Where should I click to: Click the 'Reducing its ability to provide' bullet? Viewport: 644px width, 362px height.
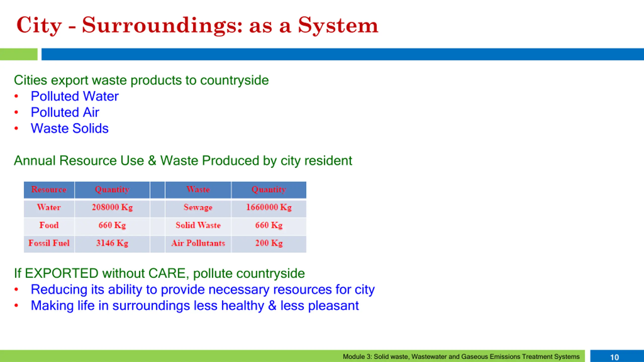pos(203,290)
